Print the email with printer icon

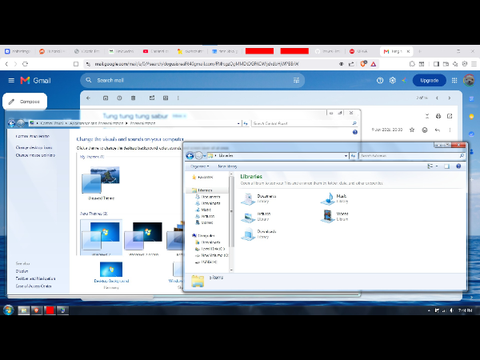[x=438, y=116]
